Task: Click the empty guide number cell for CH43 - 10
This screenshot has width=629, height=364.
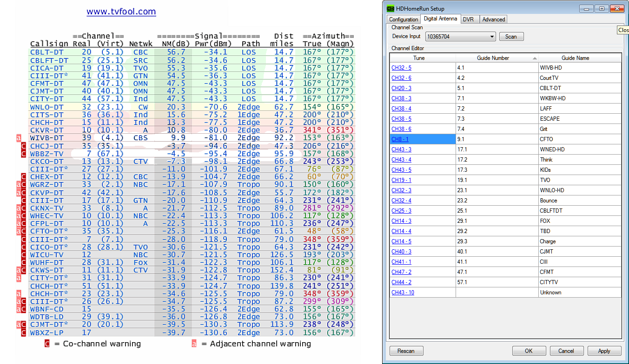Action: pos(497,292)
